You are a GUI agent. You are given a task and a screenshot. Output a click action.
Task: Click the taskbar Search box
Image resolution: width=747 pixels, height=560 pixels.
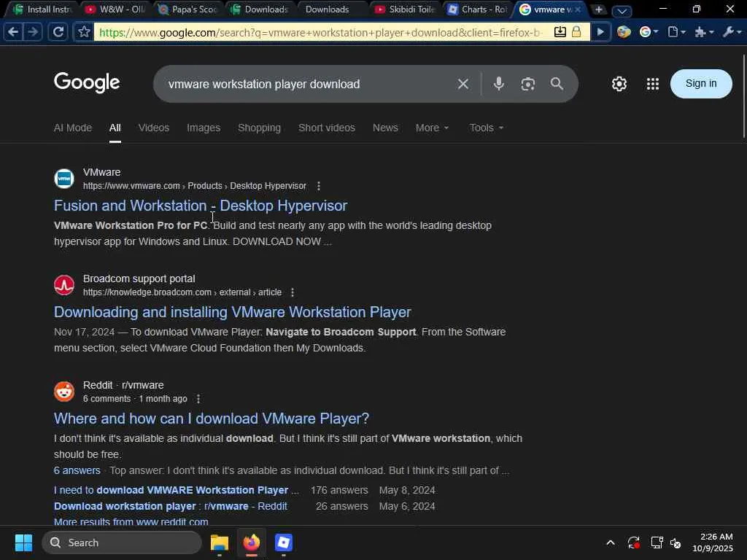point(122,542)
